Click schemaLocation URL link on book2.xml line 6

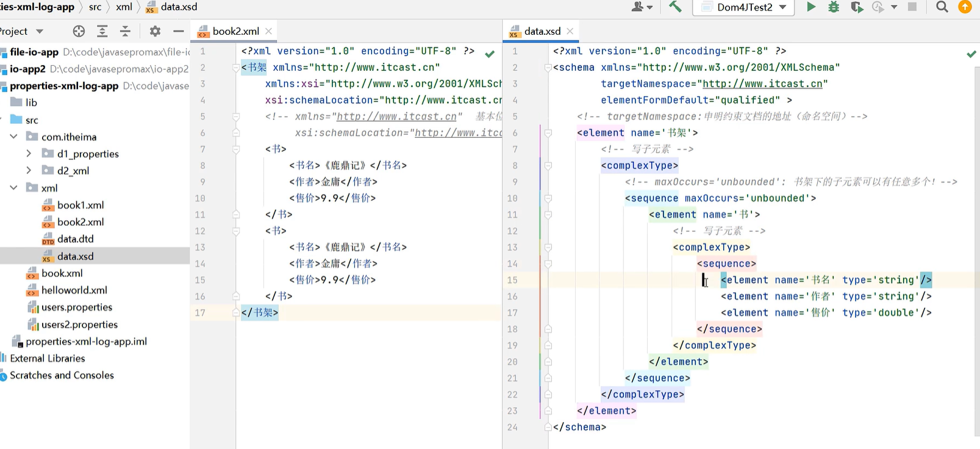coord(458,133)
